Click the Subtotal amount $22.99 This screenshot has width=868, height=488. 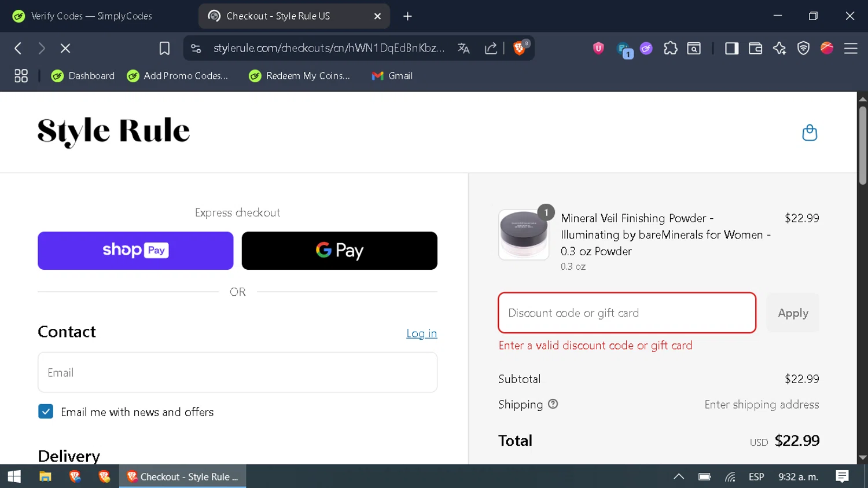pos(801,379)
